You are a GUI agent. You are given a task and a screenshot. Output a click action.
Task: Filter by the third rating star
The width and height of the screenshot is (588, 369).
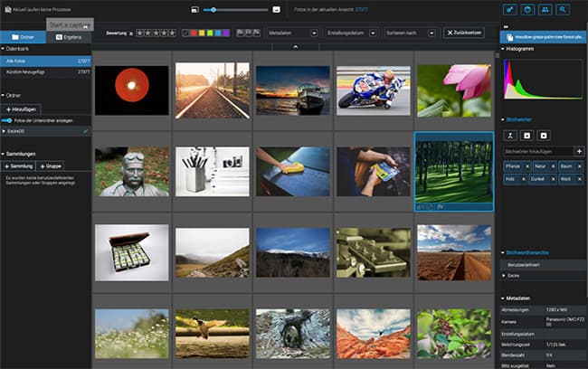(156, 33)
